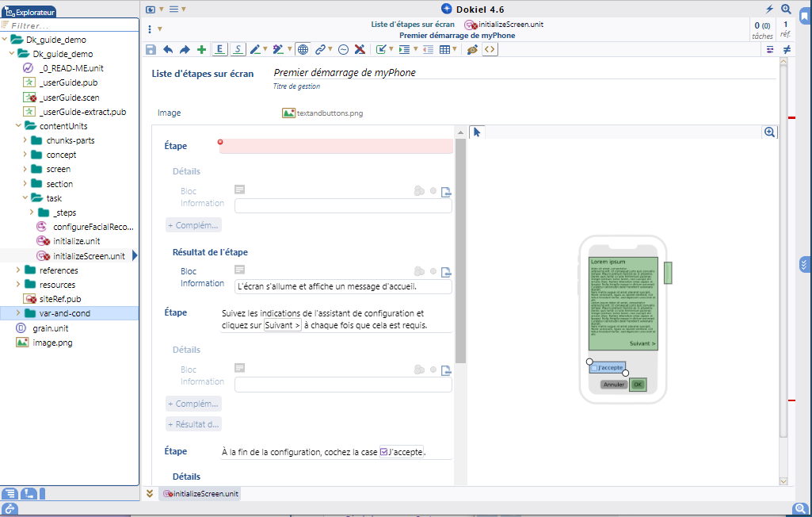Select the arrow pointer tool in image pane
812x517 pixels.
(477, 132)
